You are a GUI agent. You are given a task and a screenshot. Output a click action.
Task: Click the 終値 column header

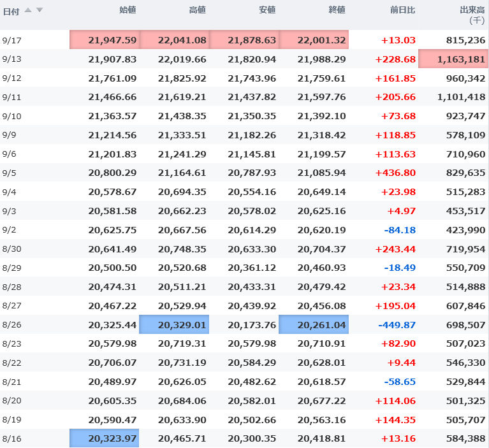pyautogui.click(x=337, y=10)
